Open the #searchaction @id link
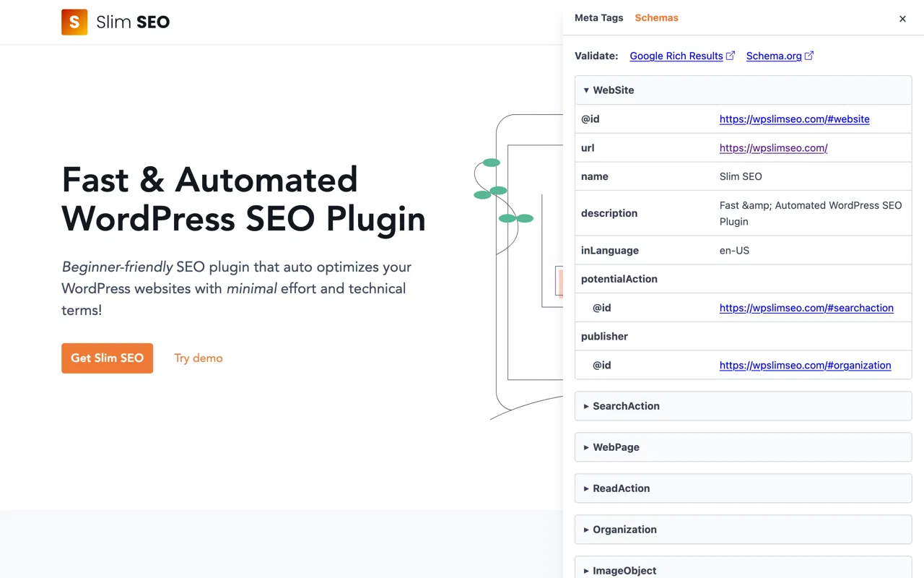 [x=806, y=308]
